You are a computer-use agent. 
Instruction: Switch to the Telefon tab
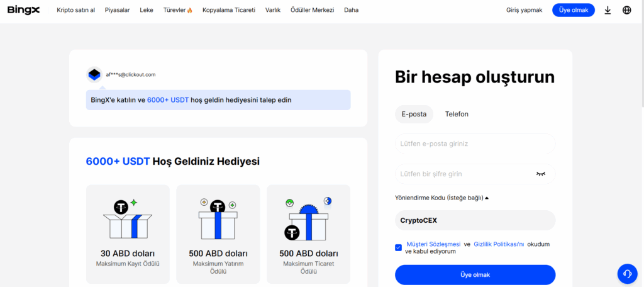457,115
